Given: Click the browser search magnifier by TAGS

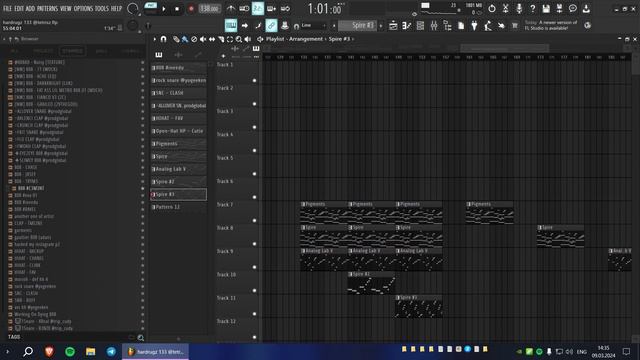Looking at the screenshot, I should pos(141,338).
